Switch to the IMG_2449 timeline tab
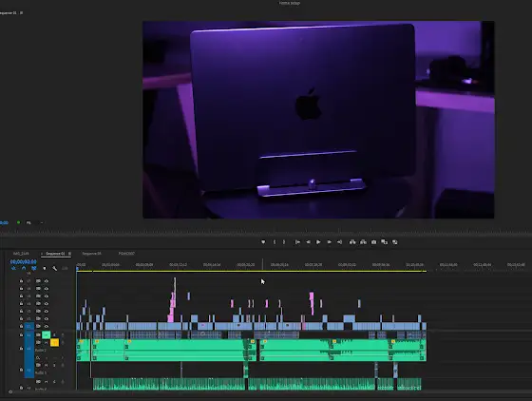Screen dimensions: 532x401 tap(21, 254)
